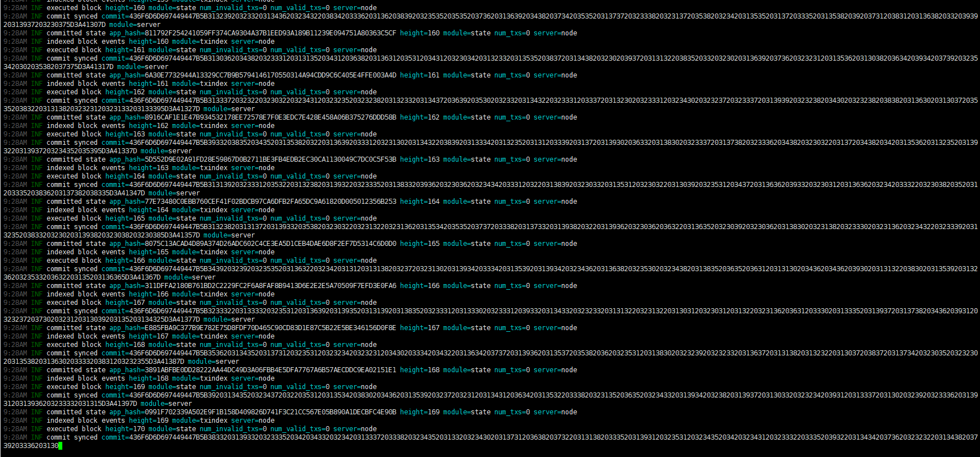Viewport: 980px width, 457px height.
Task: Click the wrapped commit text ending 5D3A41327D
Action: click(102, 109)
